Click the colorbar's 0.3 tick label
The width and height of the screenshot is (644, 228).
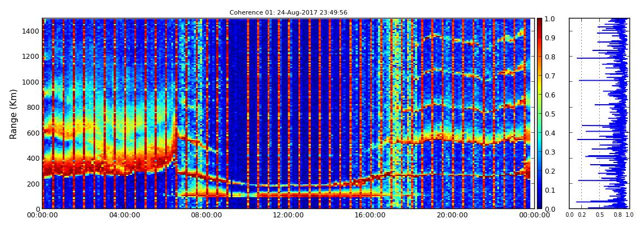click(x=551, y=152)
